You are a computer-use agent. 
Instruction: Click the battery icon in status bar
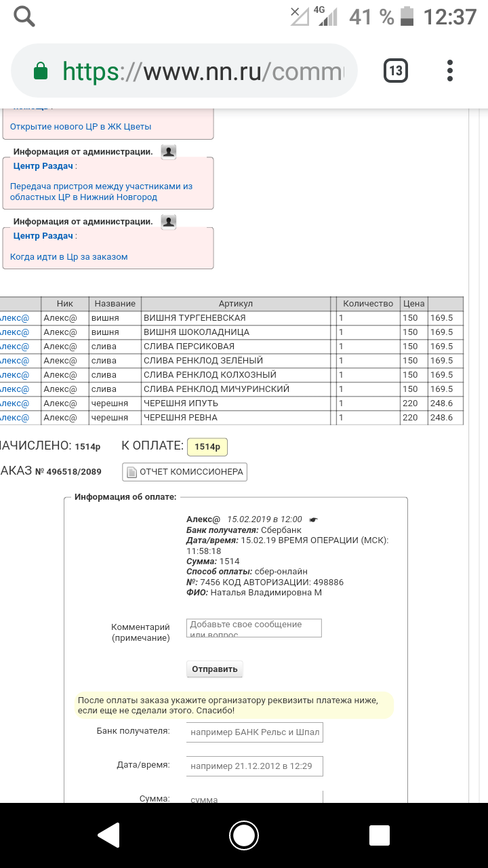(x=407, y=16)
